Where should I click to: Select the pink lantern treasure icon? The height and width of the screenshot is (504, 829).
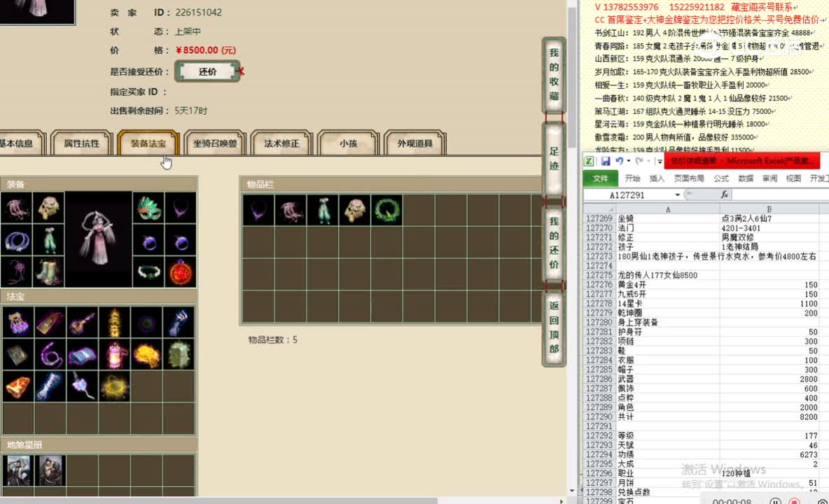114,354
